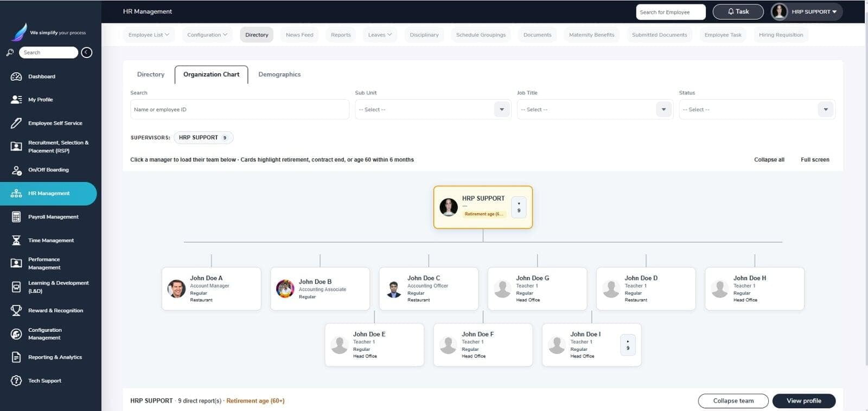868x411 pixels.
Task: Switch to the Demographics tab
Action: 279,74
